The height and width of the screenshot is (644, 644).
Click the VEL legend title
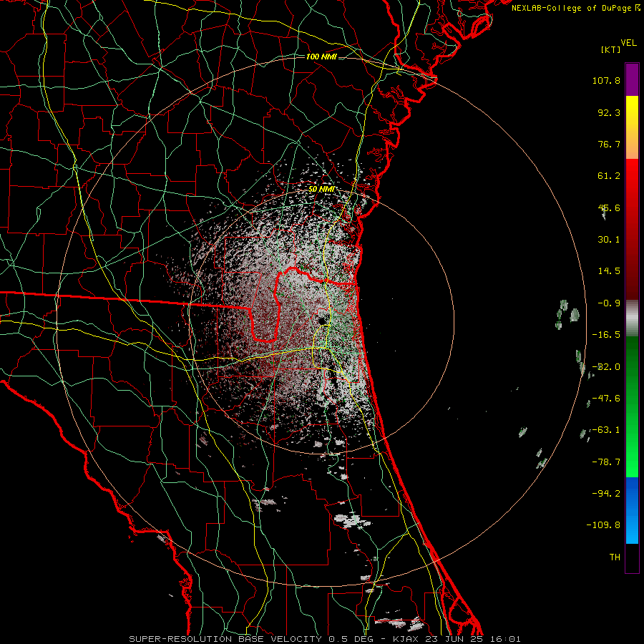[629, 43]
